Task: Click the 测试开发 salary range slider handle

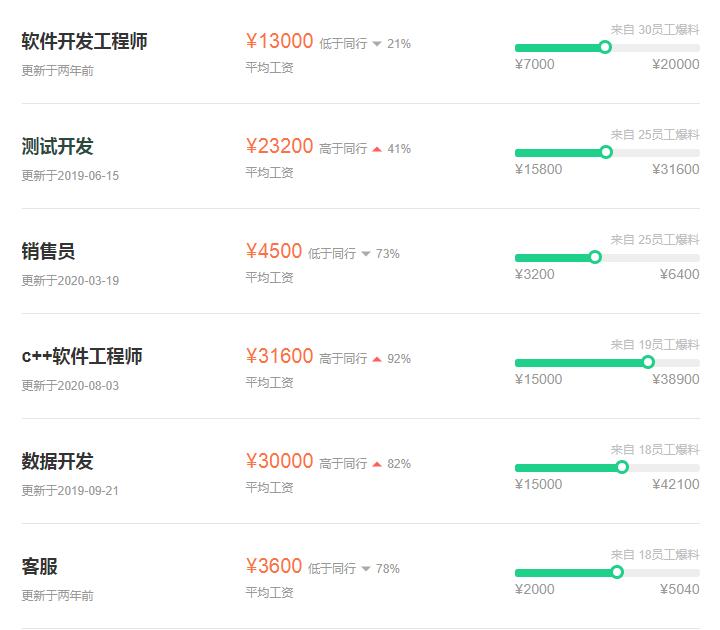Action: pyautogui.click(x=606, y=152)
